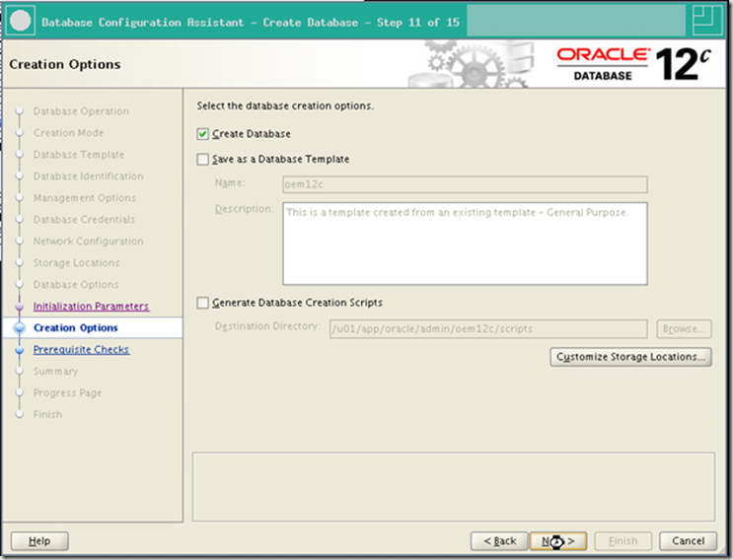Image resolution: width=733 pixels, height=560 pixels.
Task: Click the empty message pane at bottom
Action: pos(454,487)
